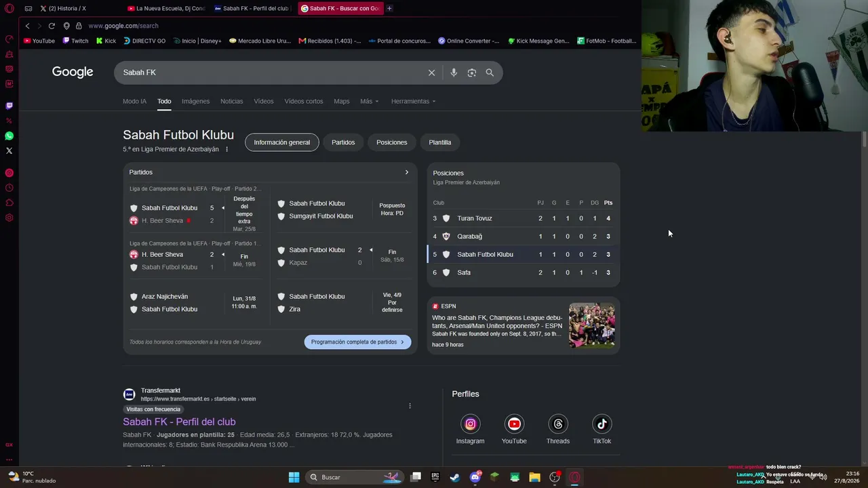
Task: Open Epic Games Launcher from taskbar
Action: (435, 477)
